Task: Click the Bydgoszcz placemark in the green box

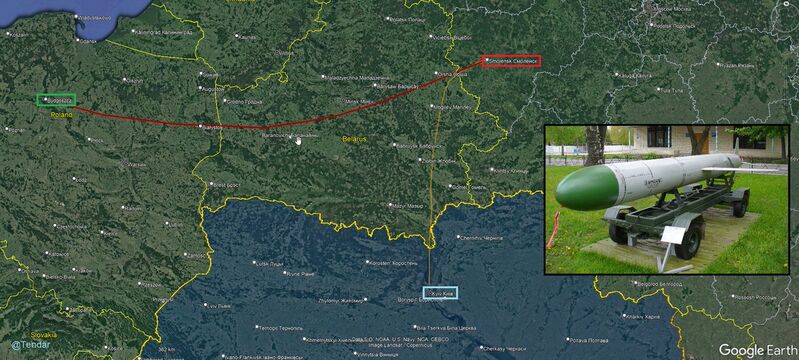Action: 57,100
